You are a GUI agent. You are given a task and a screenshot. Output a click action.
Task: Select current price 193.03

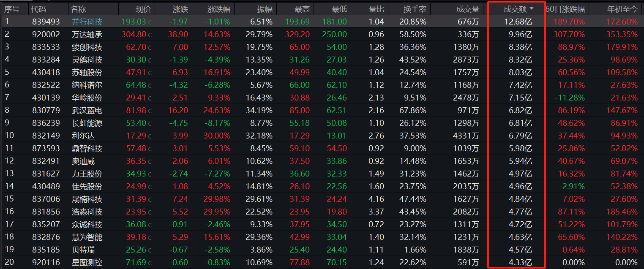134,22
